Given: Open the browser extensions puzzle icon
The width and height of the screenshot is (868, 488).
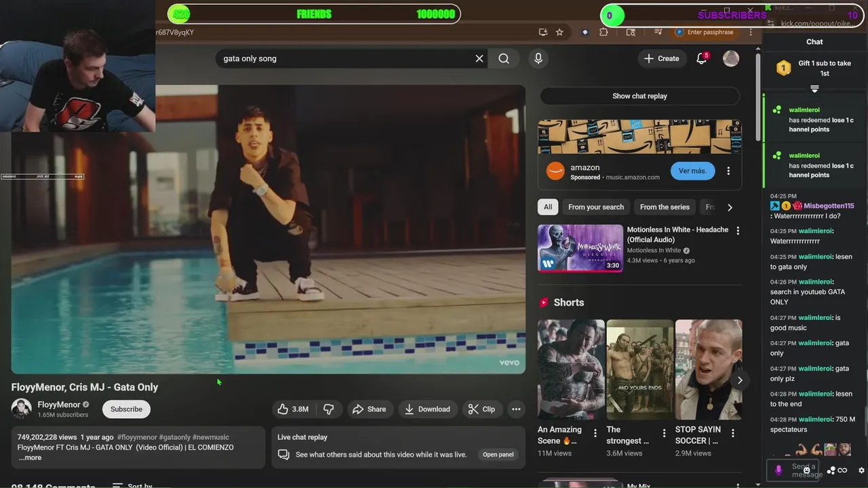Looking at the screenshot, I should coord(604,32).
